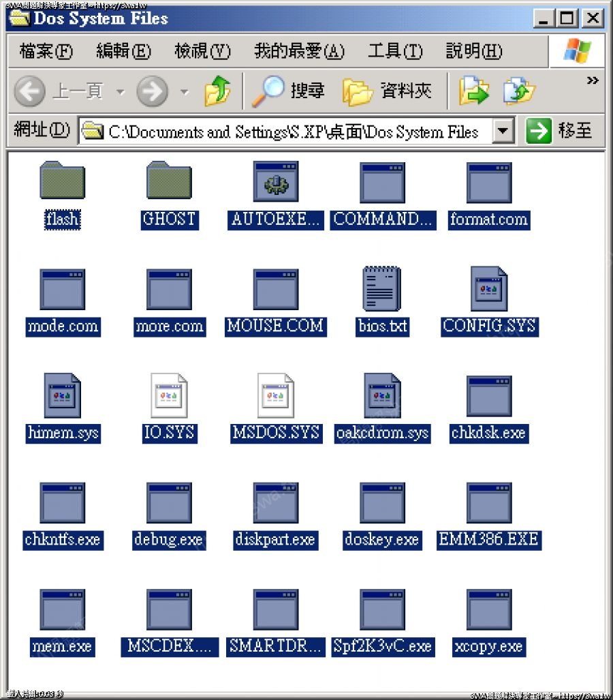Select the CONFIG.SYS file icon
613x700 pixels.
coord(489,289)
